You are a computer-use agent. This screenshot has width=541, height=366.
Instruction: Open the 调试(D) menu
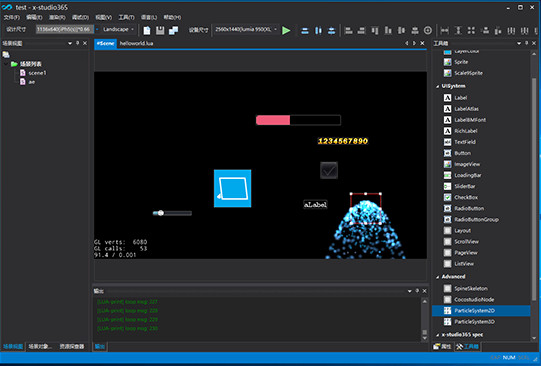pyautogui.click(x=80, y=17)
